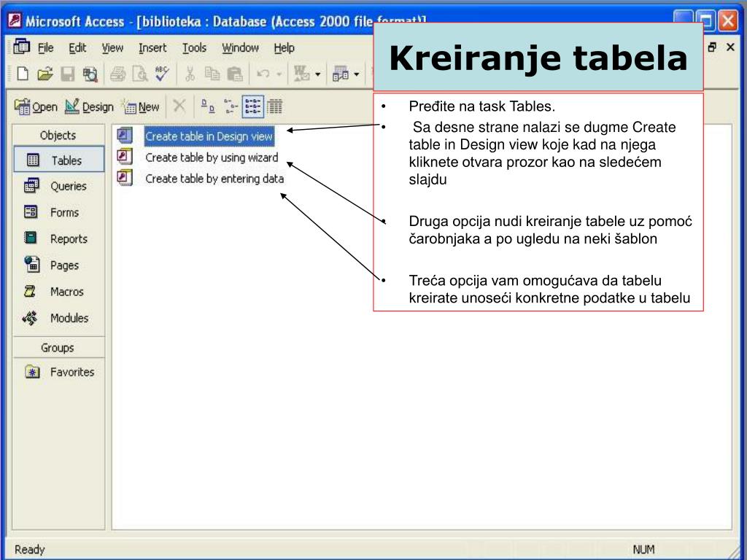Select Create table in Design view
The width and height of the screenshot is (747, 560).
tap(209, 136)
